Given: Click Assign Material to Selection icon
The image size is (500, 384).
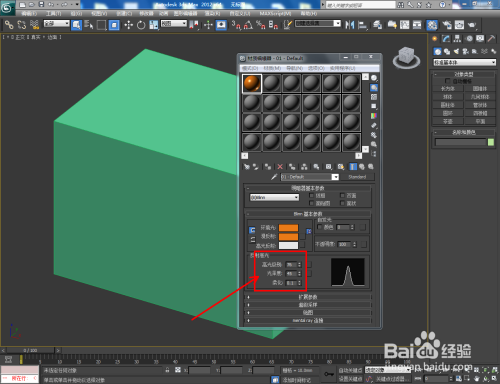Looking at the screenshot, I should tap(268, 167).
